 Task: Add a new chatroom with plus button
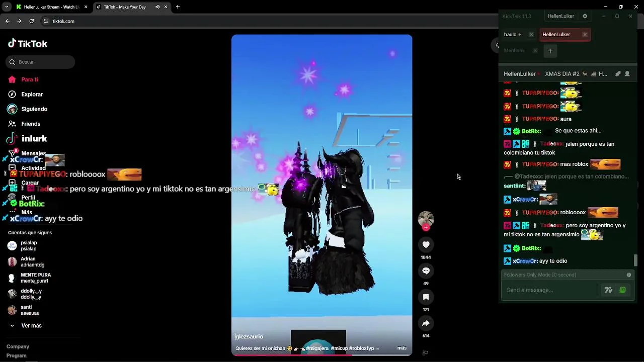pyautogui.click(x=550, y=50)
